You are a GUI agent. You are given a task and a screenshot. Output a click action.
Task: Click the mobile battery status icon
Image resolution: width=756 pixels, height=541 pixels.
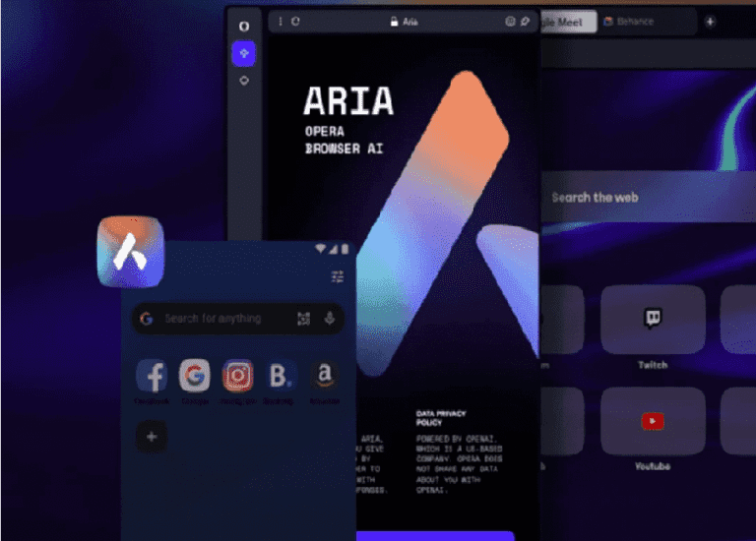(x=345, y=249)
